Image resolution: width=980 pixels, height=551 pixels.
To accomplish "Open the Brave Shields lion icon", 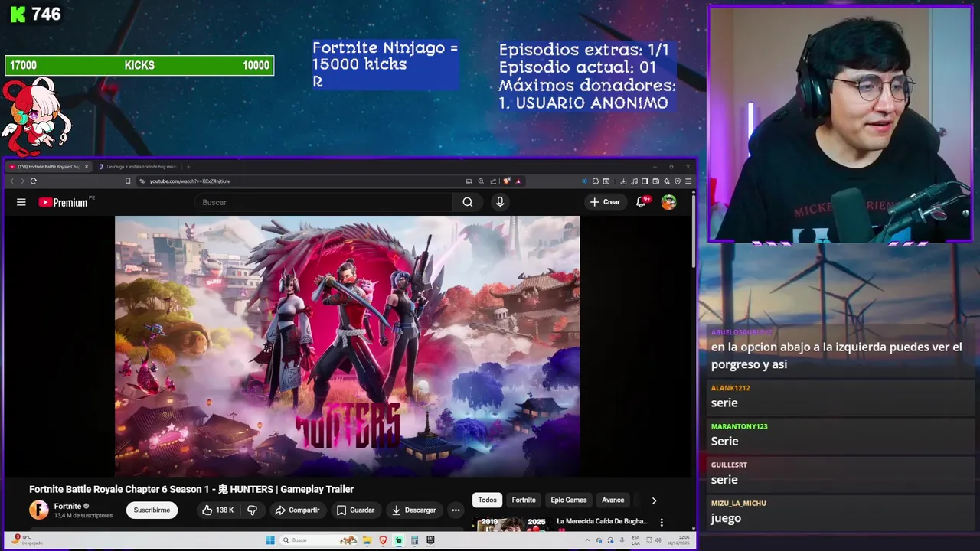I will click(x=506, y=181).
